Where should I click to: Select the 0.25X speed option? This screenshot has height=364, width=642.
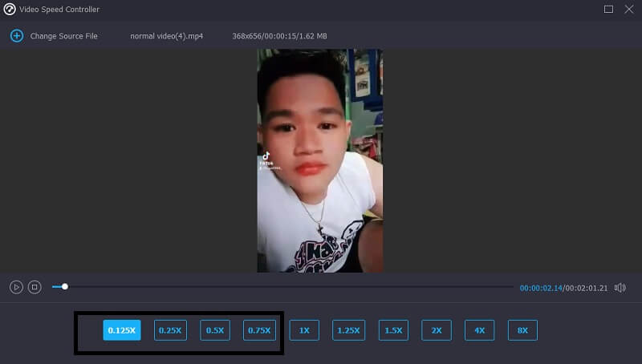click(x=170, y=330)
